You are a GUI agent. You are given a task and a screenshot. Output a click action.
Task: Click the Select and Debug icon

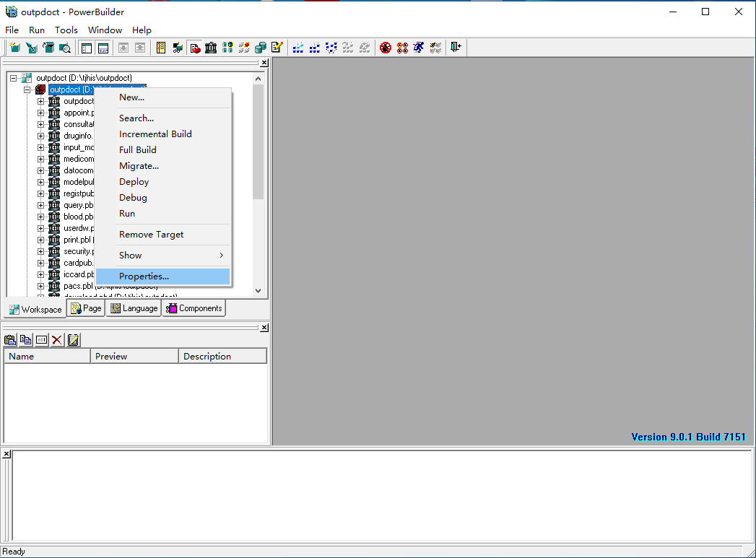[x=402, y=47]
